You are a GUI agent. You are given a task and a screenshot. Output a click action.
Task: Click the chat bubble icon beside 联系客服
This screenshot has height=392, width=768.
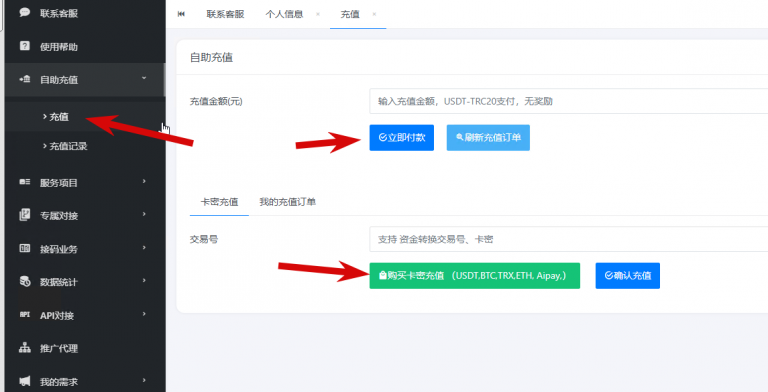tap(24, 13)
